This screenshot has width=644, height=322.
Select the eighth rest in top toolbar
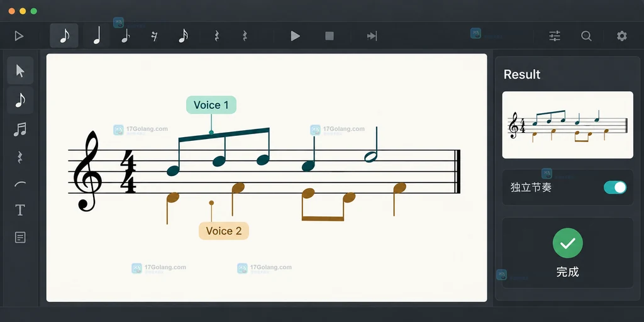click(154, 36)
